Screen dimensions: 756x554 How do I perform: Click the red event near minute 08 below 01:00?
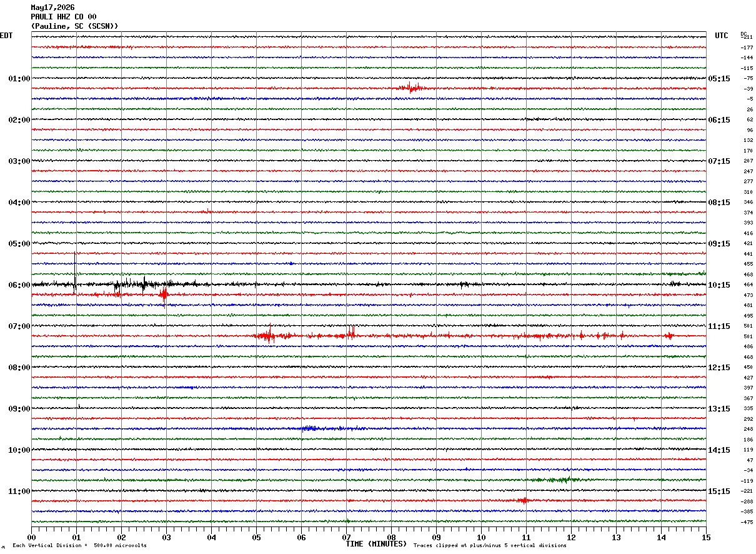click(x=412, y=88)
